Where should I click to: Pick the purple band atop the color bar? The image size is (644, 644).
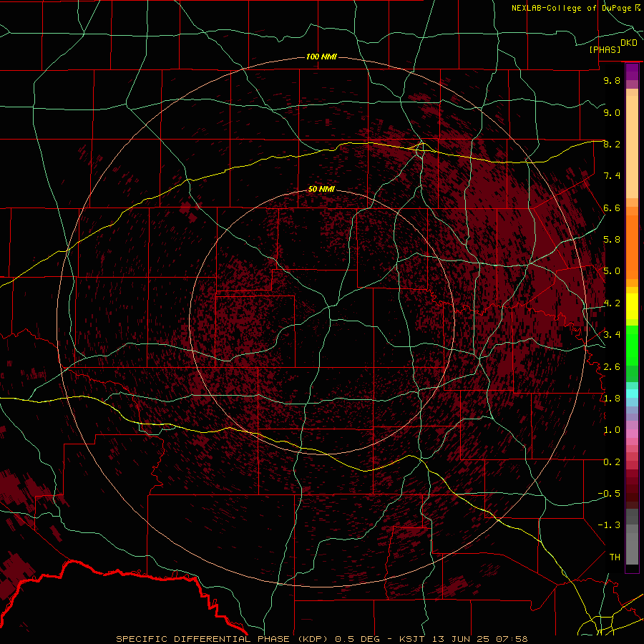click(x=632, y=72)
